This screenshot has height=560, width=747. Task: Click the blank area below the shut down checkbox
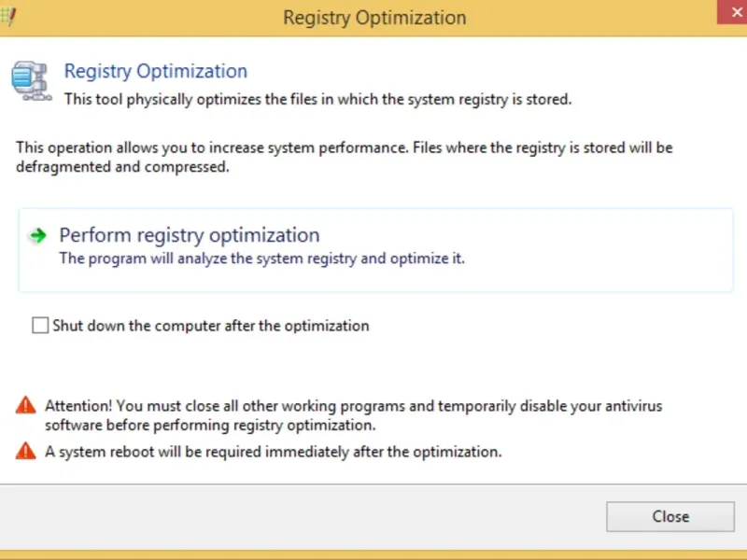(x=373, y=366)
